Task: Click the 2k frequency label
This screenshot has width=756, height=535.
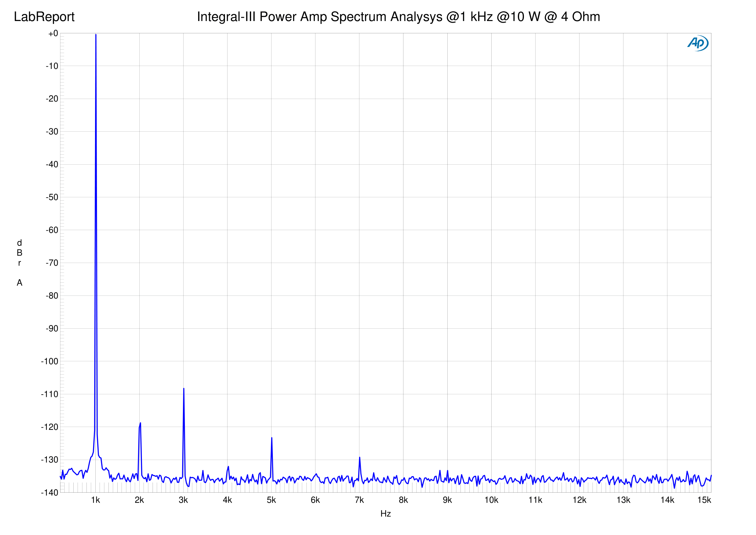Action: tap(139, 500)
